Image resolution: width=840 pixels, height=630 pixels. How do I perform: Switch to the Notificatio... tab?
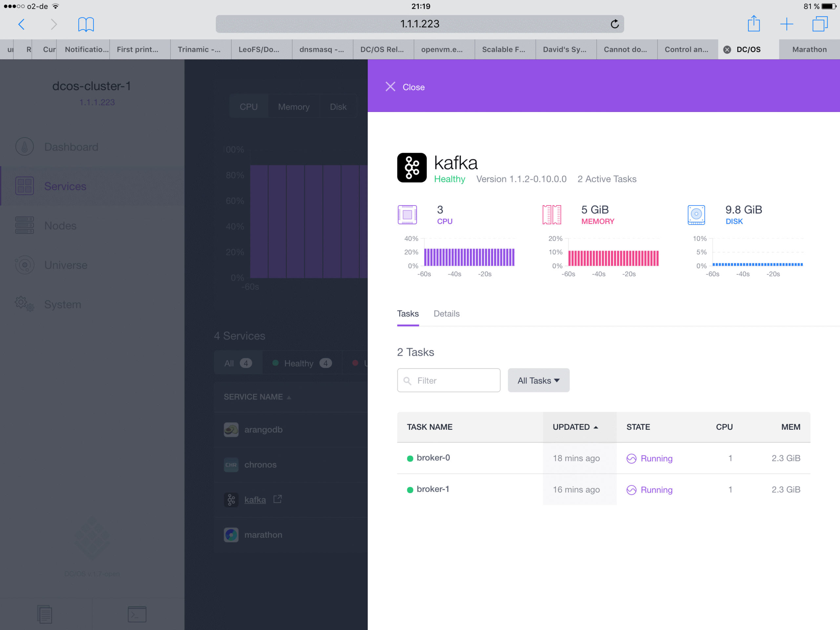83,49
